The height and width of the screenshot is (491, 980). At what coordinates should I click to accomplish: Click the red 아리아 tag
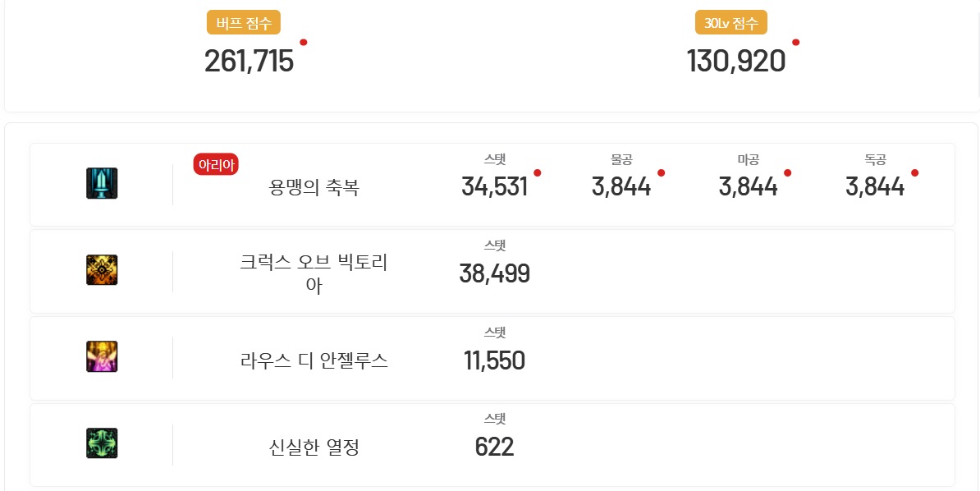tap(216, 164)
